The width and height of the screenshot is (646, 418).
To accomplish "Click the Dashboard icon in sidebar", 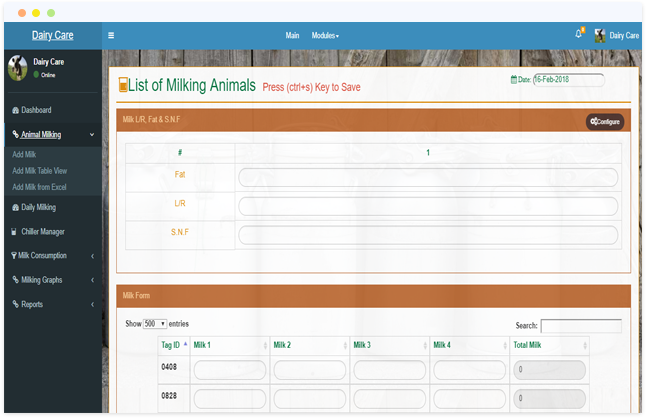I will click(x=16, y=110).
